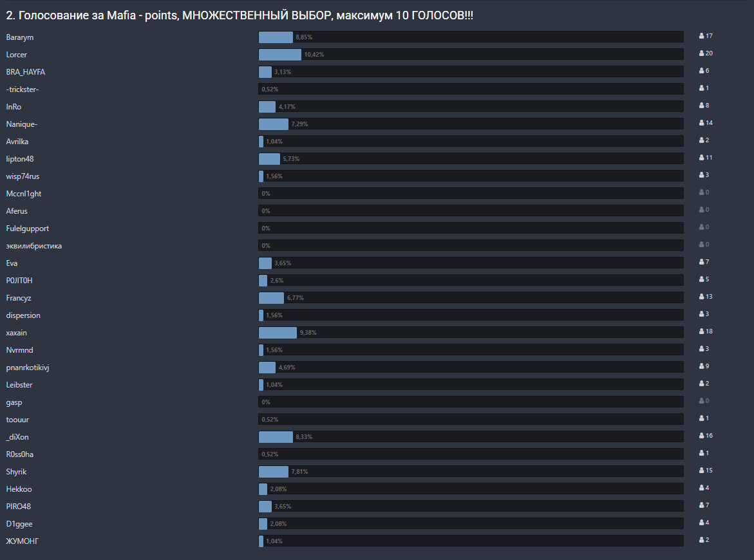
Task: Click the empty 0% bar for gasp
Action: tap(471, 402)
